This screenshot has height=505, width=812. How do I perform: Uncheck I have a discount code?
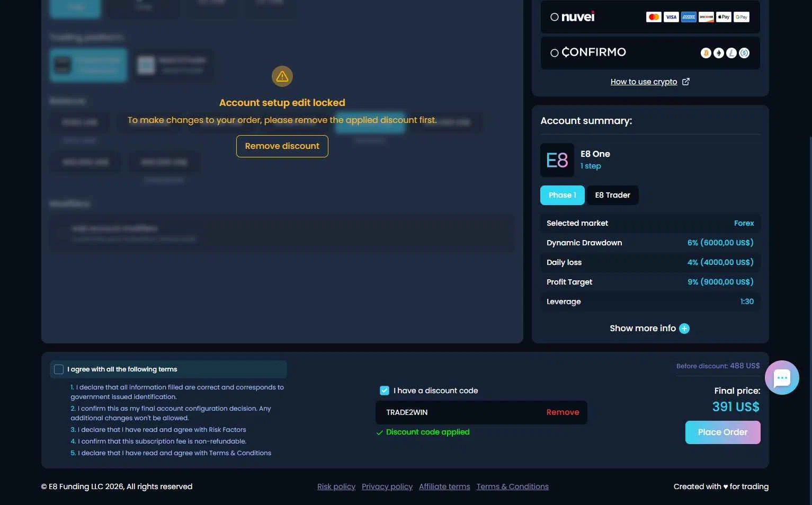385,391
